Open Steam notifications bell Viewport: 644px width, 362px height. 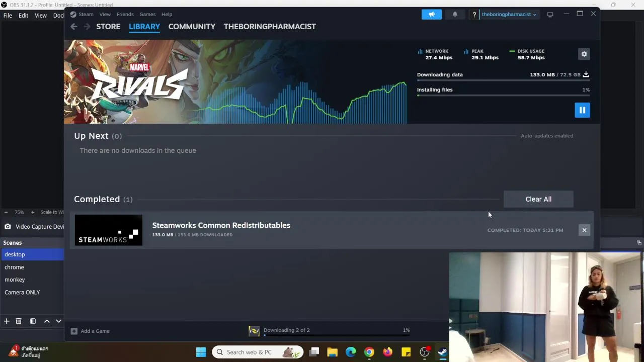455,14
